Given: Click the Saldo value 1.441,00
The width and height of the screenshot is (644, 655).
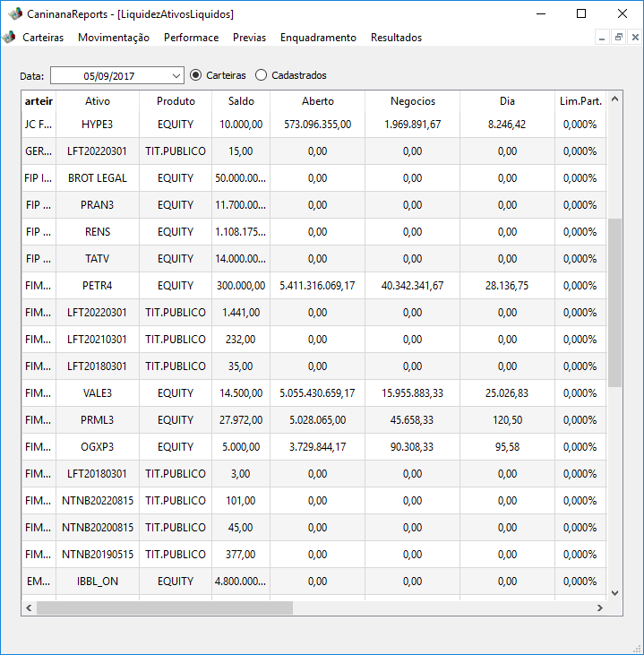Looking at the screenshot, I should [241, 313].
